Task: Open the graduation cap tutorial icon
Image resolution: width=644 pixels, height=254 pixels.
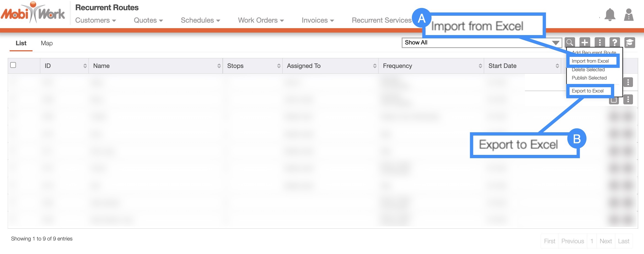Action: pyautogui.click(x=630, y=43)
